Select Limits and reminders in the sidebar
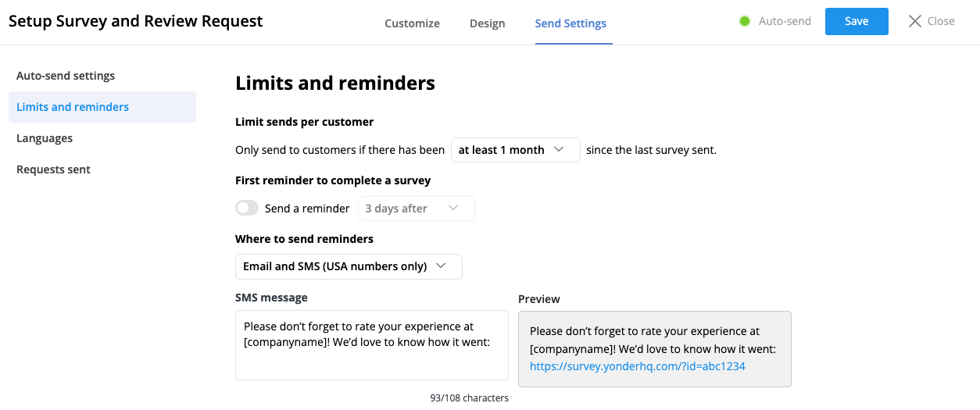 73,107
